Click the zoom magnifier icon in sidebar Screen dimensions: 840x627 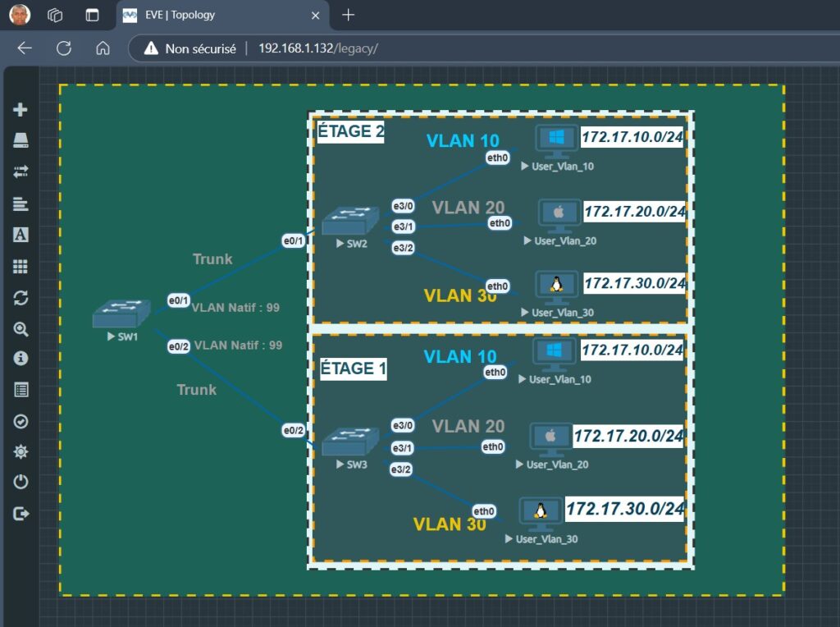pos(21,328)
